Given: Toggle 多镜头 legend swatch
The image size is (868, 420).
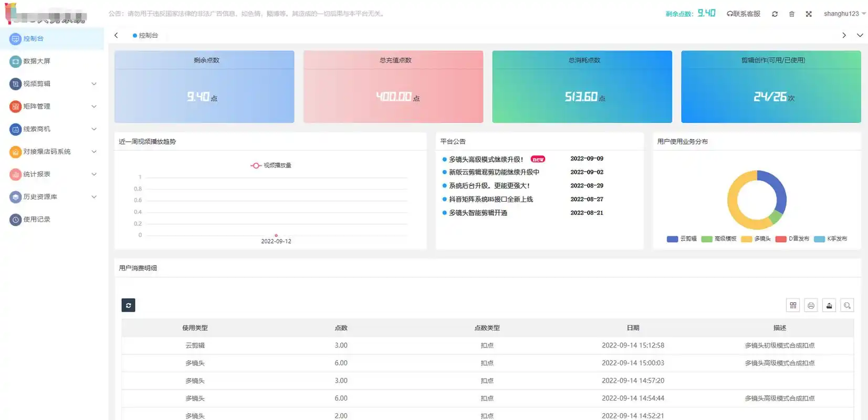Looking at the screenshot, I should [747, 239].
